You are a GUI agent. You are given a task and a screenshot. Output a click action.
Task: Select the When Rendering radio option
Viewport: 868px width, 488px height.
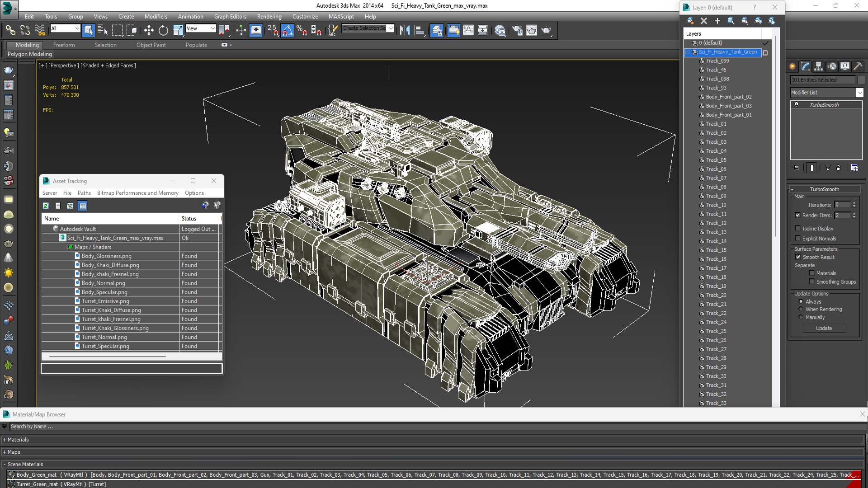(x=801, y=309)
